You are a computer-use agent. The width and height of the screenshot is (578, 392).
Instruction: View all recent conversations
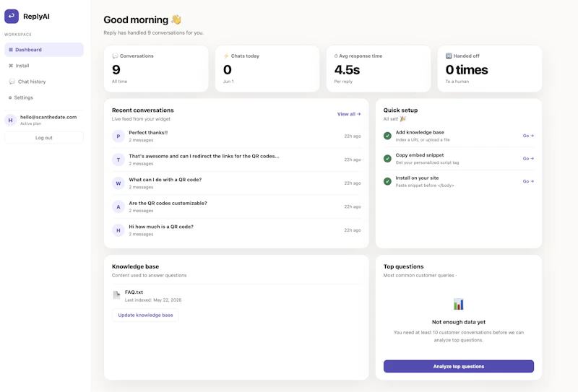[x=349, y=114]
